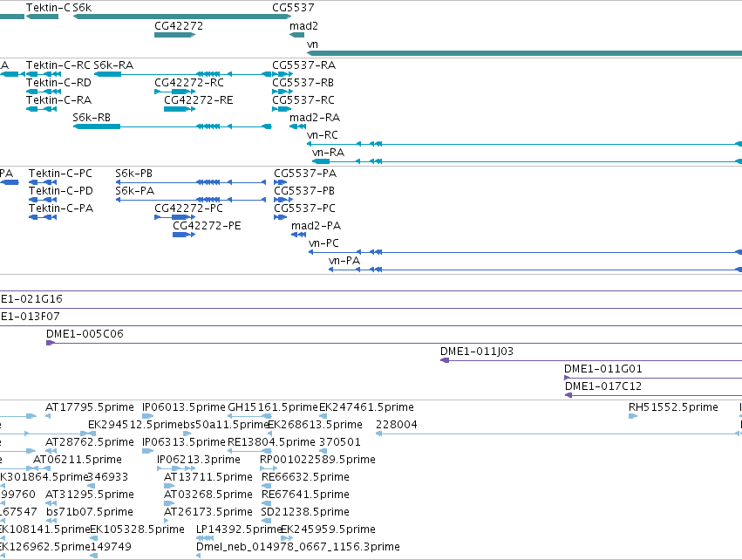
Task: Select EST AT17795.5prime
Action: point(48,417)
